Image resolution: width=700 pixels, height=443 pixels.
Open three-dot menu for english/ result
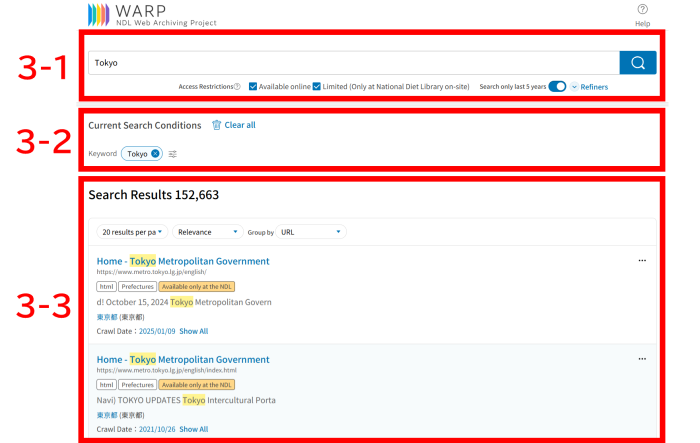click(642, 260)
